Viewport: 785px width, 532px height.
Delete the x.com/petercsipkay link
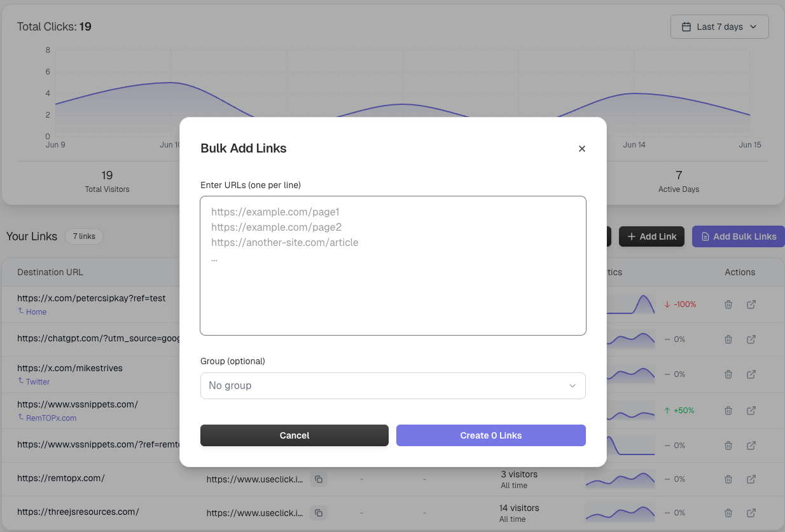[728, 304]
